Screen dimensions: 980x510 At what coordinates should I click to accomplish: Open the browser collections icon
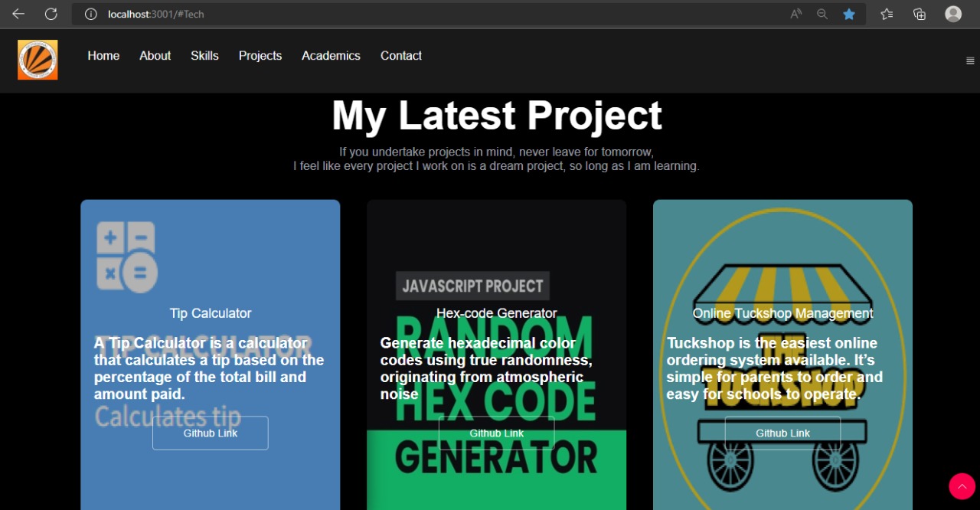point(920,14)
